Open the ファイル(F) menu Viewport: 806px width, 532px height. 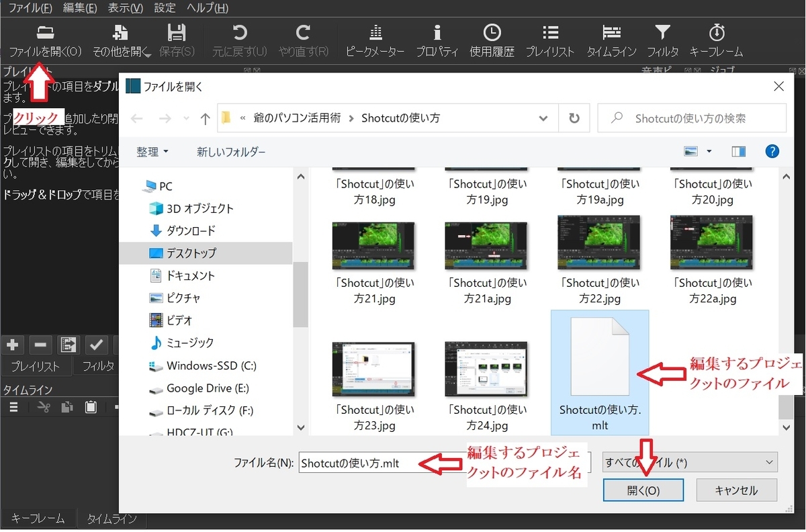[x=30, y=8]
